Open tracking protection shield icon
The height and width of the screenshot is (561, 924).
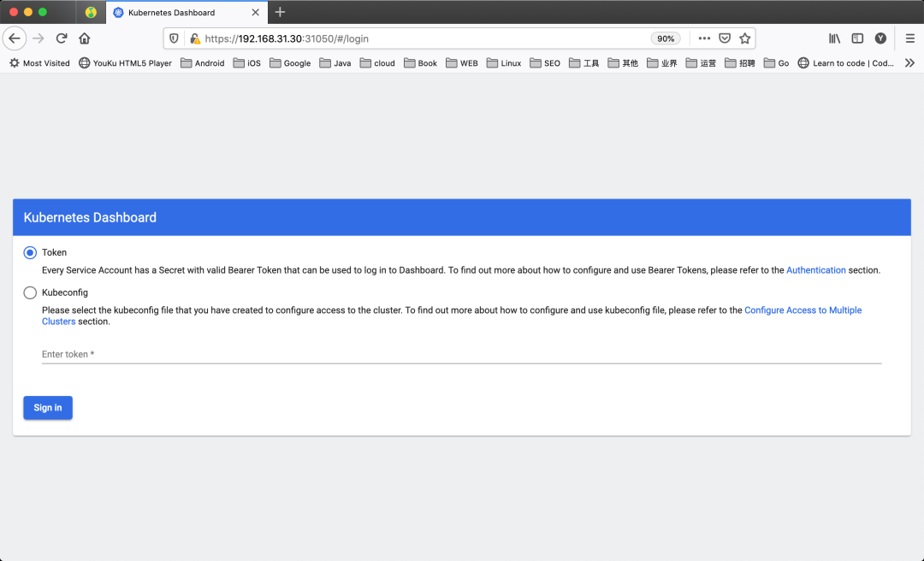(174, 38)
